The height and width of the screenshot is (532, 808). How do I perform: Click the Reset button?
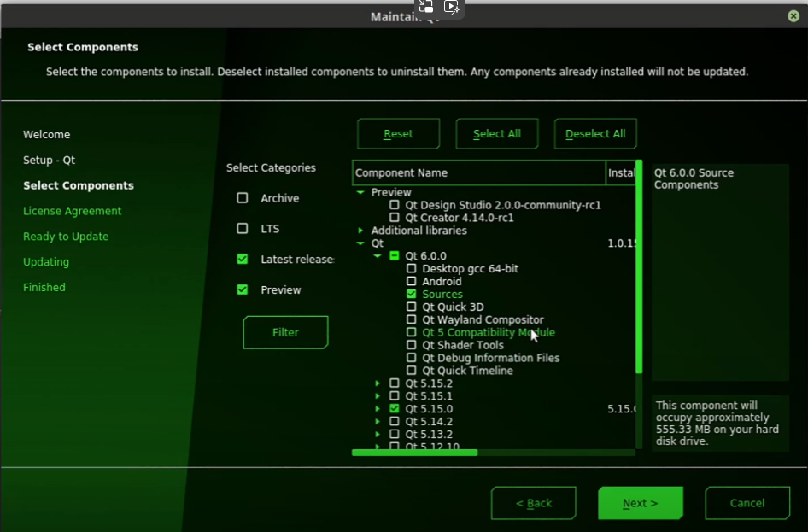click(x=398, y=134)
